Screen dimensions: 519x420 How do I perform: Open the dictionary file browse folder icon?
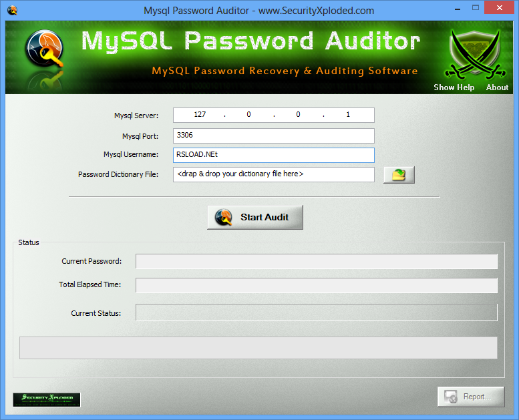point(399,175)
